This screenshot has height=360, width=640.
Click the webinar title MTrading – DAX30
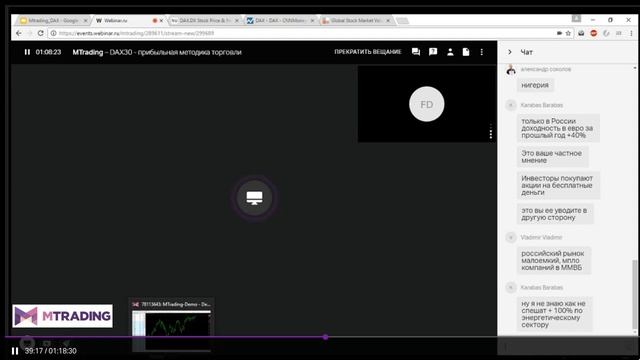[x=157, y=52]
